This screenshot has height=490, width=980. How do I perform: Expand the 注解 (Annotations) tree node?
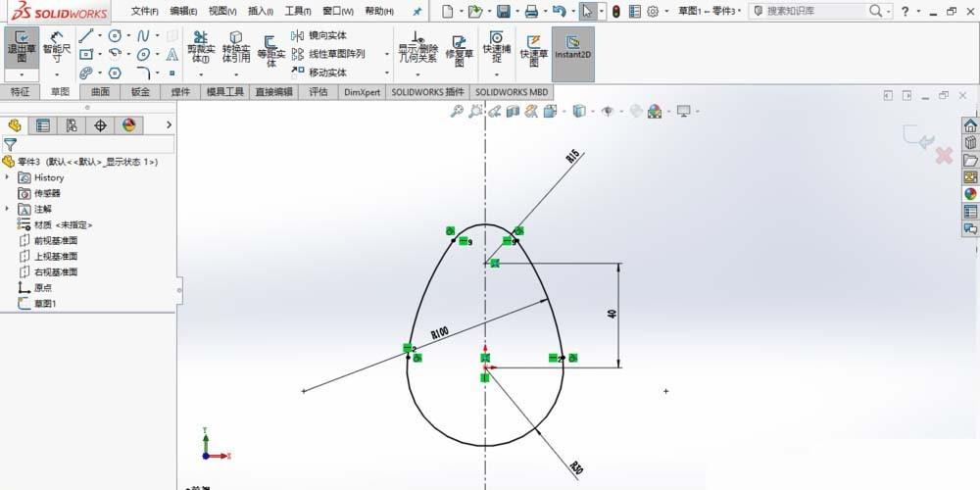(x=8, y=209)
